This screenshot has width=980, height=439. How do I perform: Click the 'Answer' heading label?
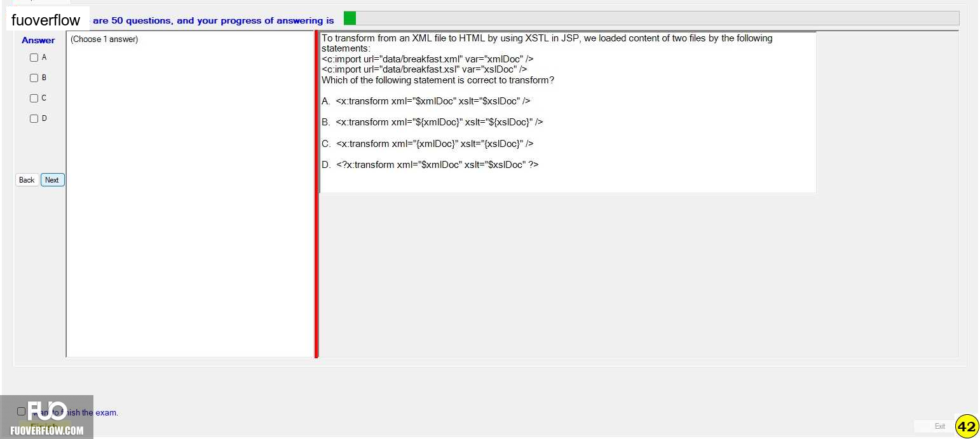click(38, 40)
